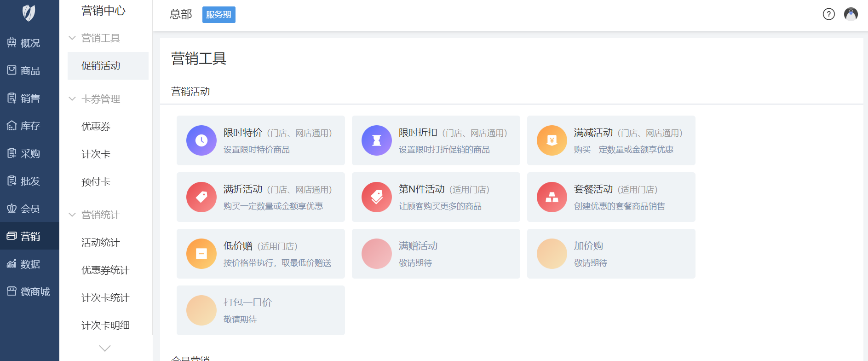Viewport: 868px width, 361px height.
Task: Open 微商城 from the main sidebar
Action: 29,291
